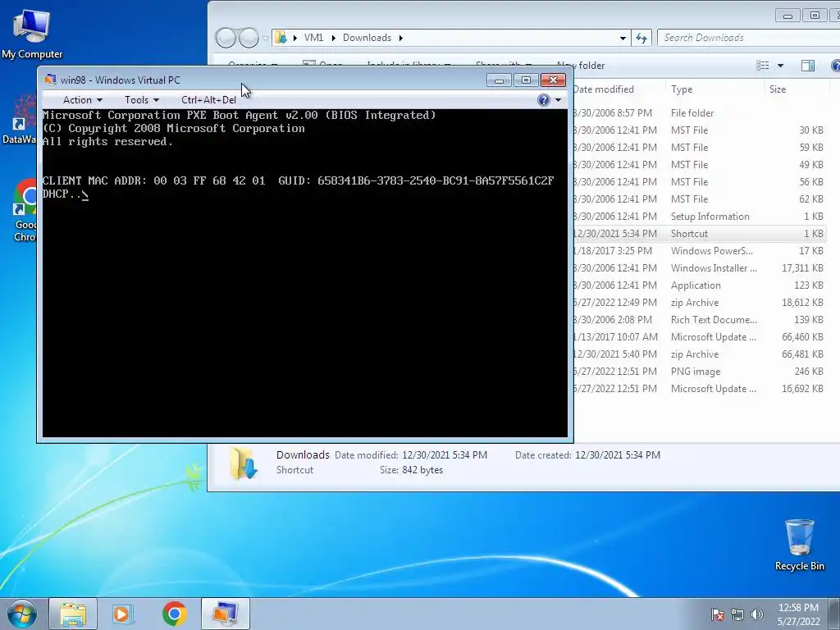
Task: Select the DataWa desktop shortcut icon
Action: click(21, 120)
